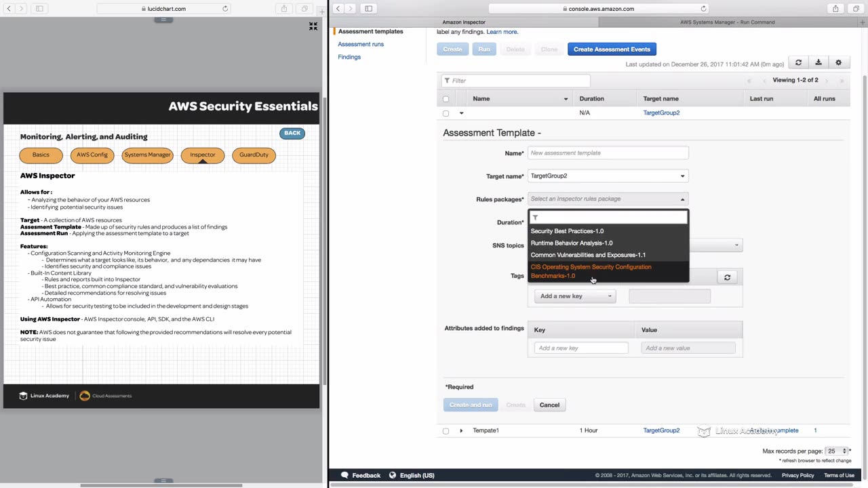
Task: Open the 'Add a new key' tags dropdown
Action: tap(575, 296)
